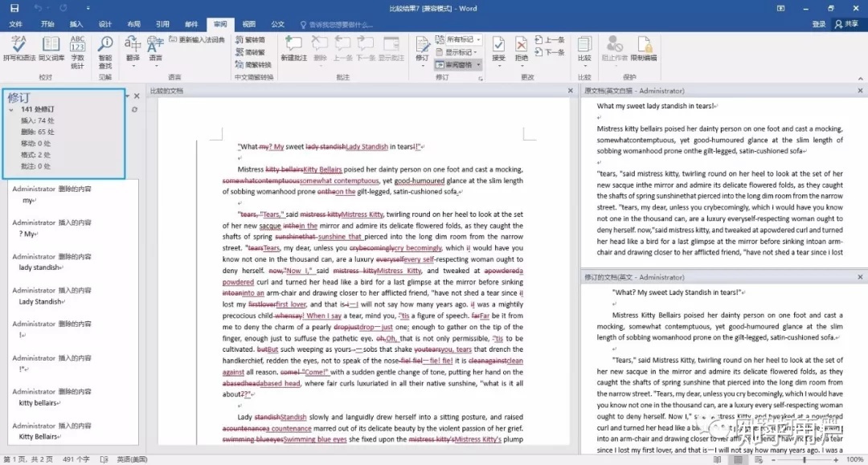Convert Simplified to Traditional (简转繁)

250,52
